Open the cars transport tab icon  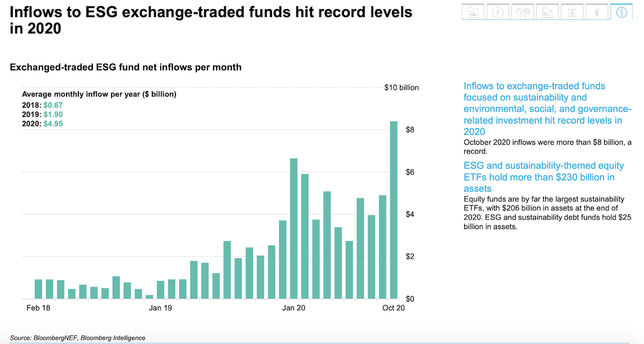click(523, 12)
